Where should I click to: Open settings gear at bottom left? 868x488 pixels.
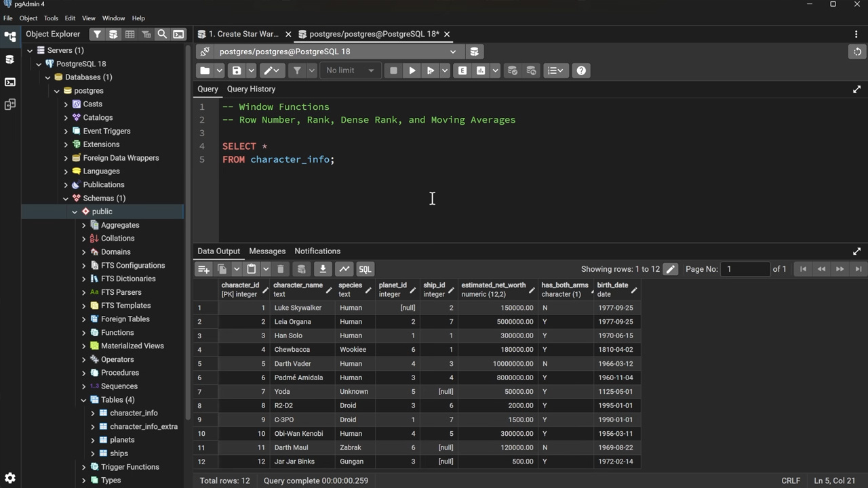coord(10,478)
